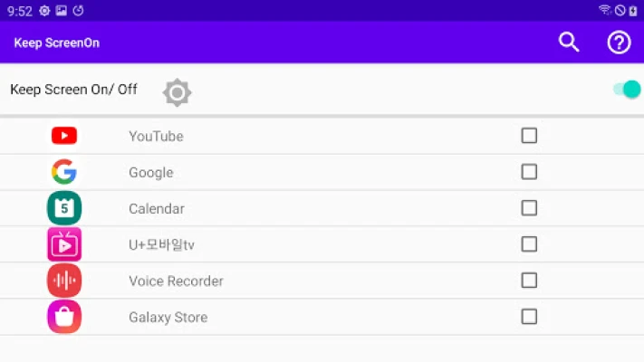644x362 pixels.
Task: Tap the Galaxy Store label
Action: click(168, 318)
